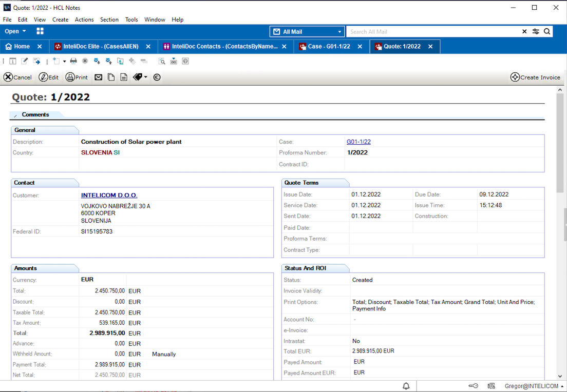
Task: Expand the Comments section
Action: 15,115
